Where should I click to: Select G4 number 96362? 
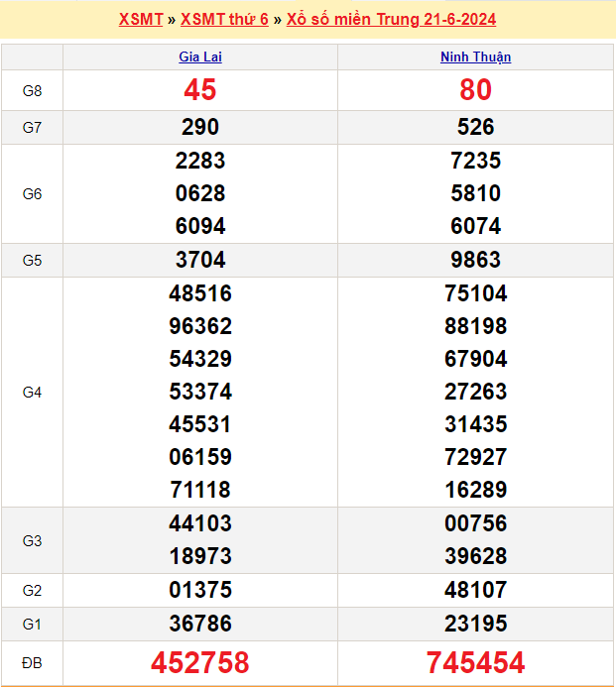click(x=199, y=326)
